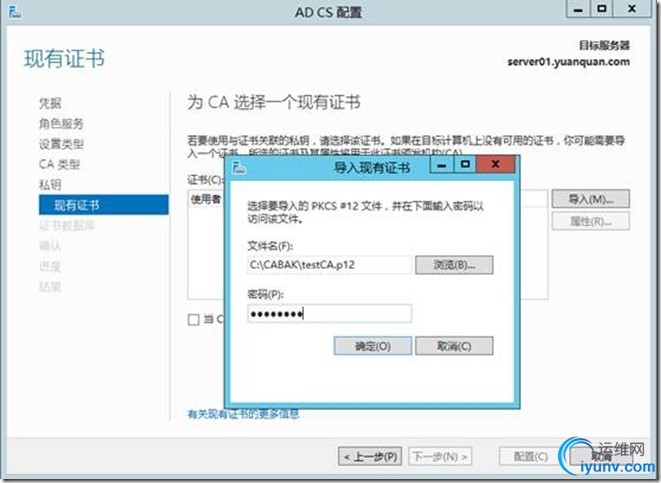The height and width of the screenshot is (483, 661).
Task: Click the AD CS window title icon
Action: click(x=15, y=11)
